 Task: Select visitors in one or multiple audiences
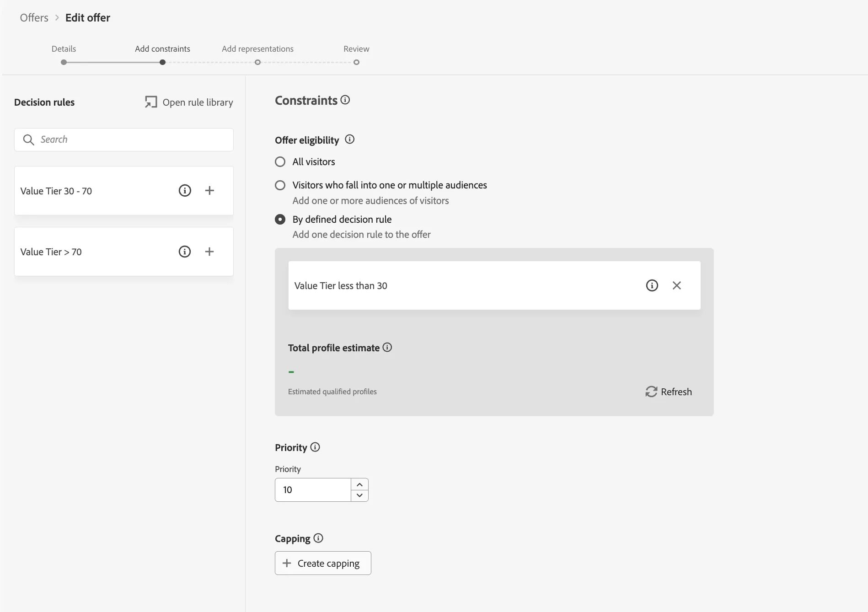click(280, 185)
